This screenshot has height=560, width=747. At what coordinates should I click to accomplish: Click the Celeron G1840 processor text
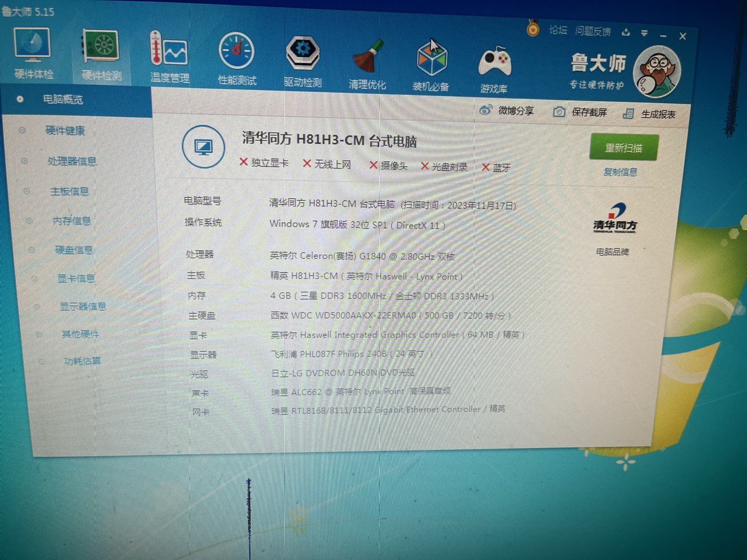(362, 256)
